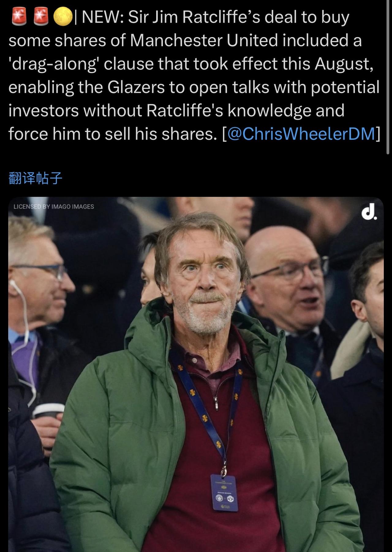Viewport: 392px width, 552px height.
Task: Tap the 翻译帖子 translate post link
Action: [36, 178]
